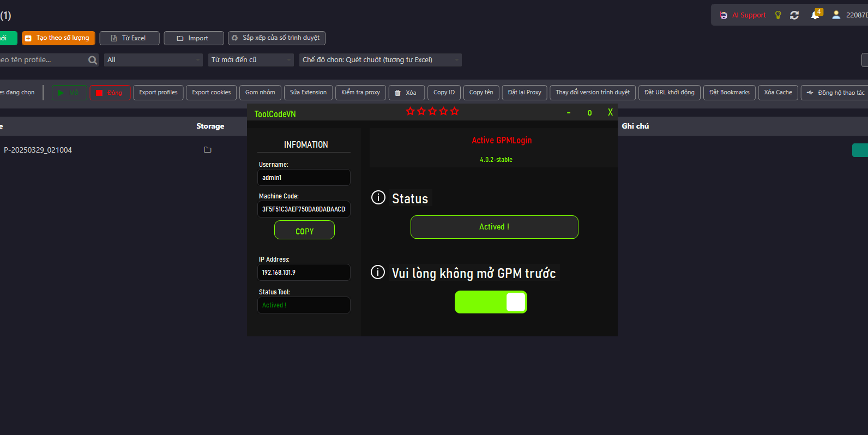Click the COPY machine code button
868x435 pixels.
click(304, 230)
